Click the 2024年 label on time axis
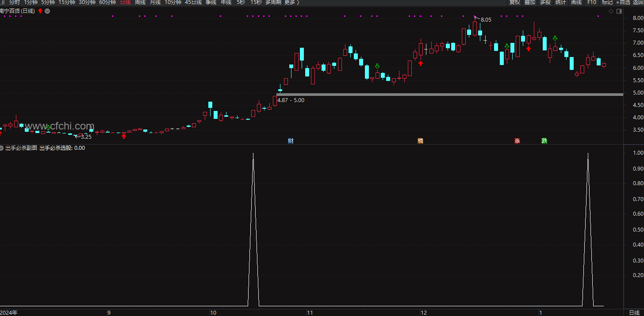Image resolution: width=644 pixels, height=316 pixels. coord(9,312)
